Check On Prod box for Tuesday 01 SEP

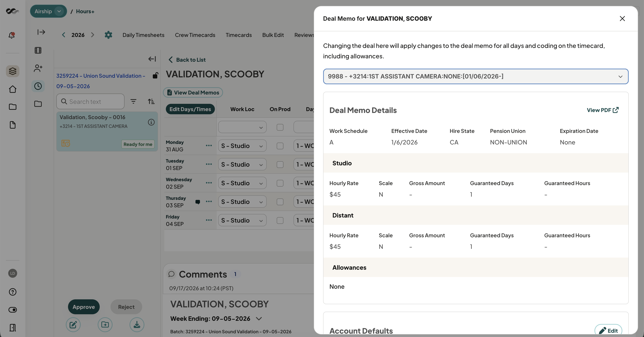pos(280,165)
